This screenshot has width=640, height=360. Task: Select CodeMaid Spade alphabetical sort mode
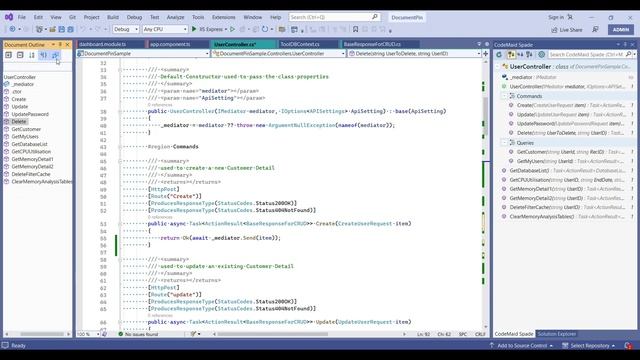tap(520, 54)
